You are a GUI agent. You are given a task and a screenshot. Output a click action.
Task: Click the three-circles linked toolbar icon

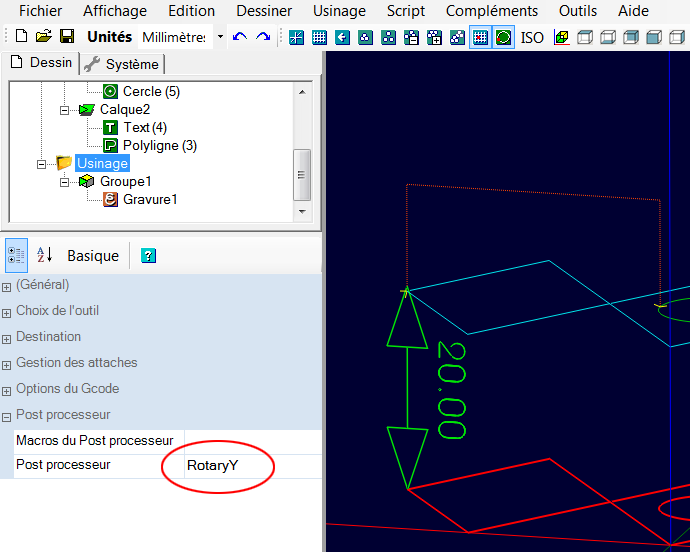coord(388,37)
